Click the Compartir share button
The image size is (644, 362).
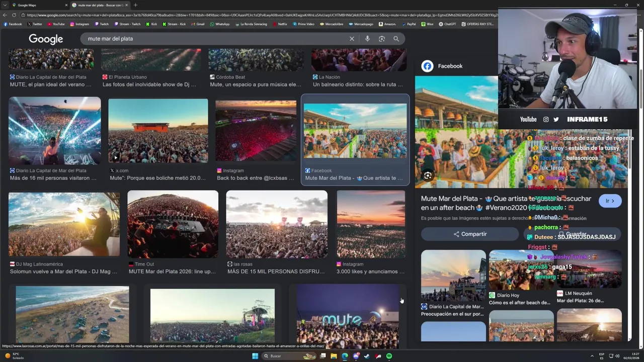click(469, 234)
